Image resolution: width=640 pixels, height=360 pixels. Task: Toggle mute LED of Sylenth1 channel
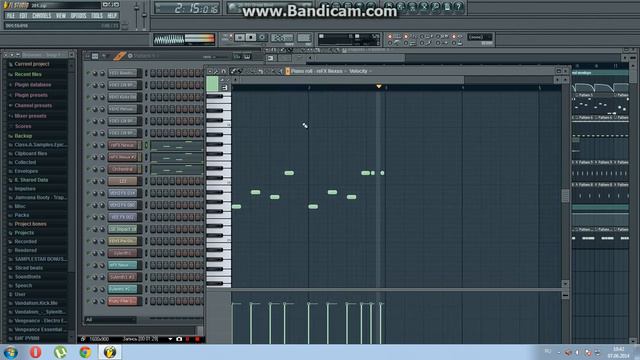coord(88,253)
